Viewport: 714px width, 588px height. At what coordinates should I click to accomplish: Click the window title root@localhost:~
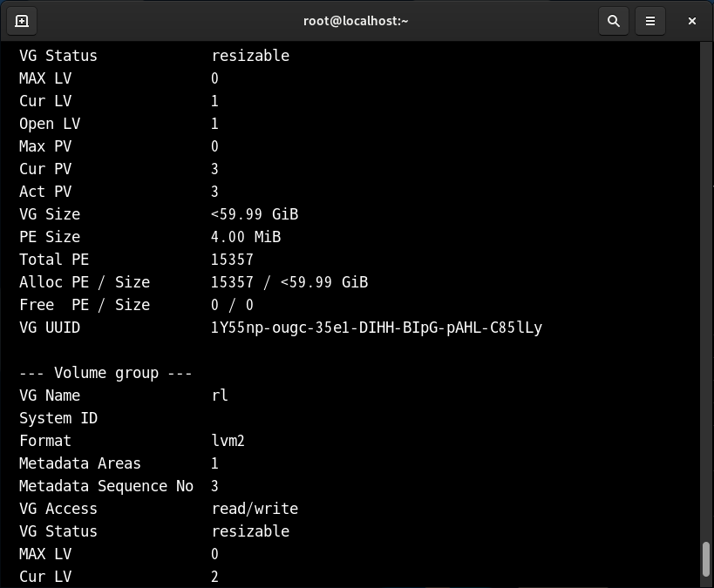(x=356, y=21)
